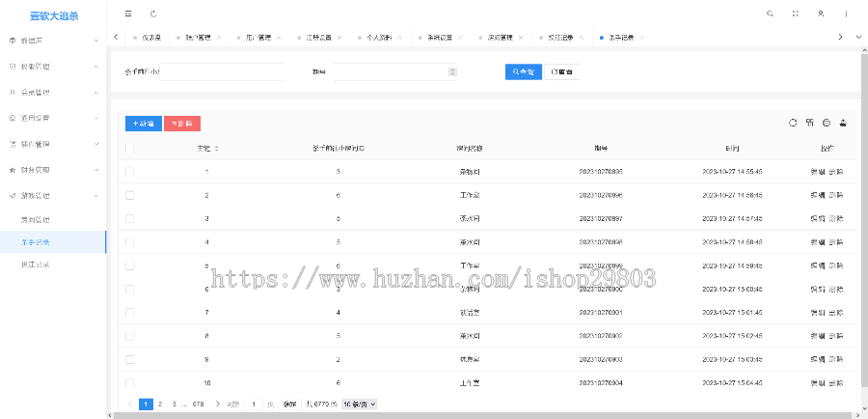The image size is (868, 419).
Task: Click the print icon above the table
Action: tap(827, 123)
